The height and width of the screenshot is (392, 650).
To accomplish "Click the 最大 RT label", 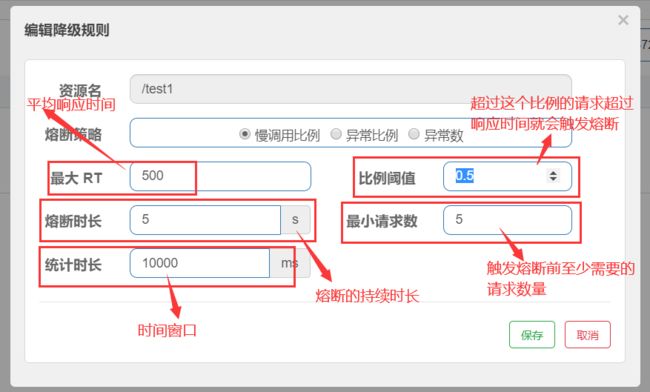I will (76, 178).
